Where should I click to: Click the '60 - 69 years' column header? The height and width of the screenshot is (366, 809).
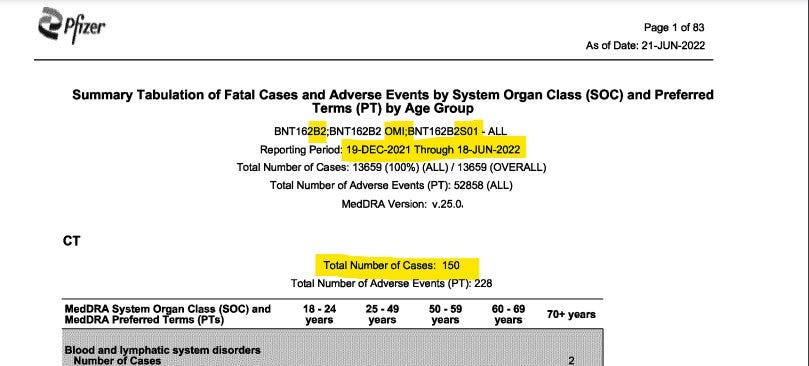(x=508, y=314)
